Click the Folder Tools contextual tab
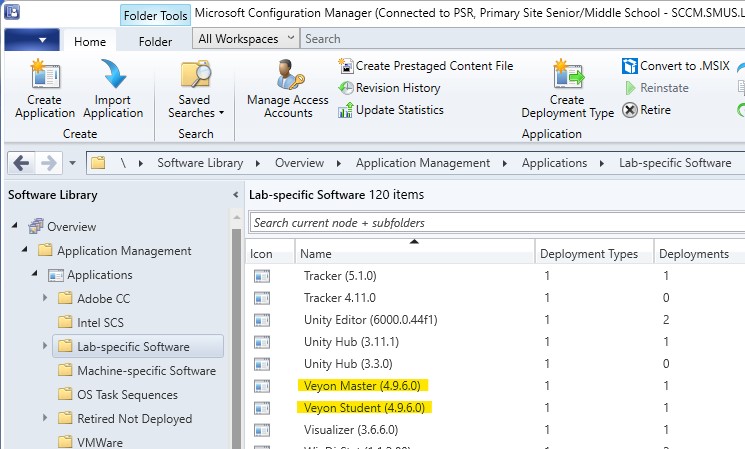 pyautogui.click(x=155, y=16)
